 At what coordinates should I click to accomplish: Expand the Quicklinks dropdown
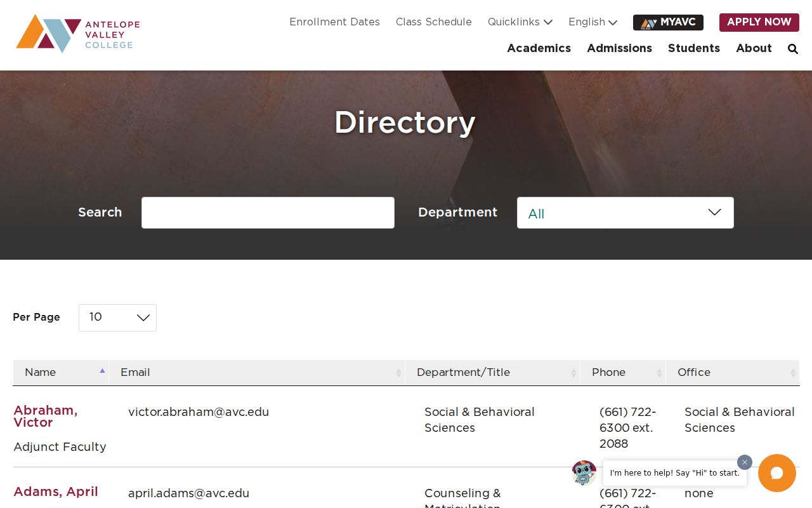tap(520, 22)
